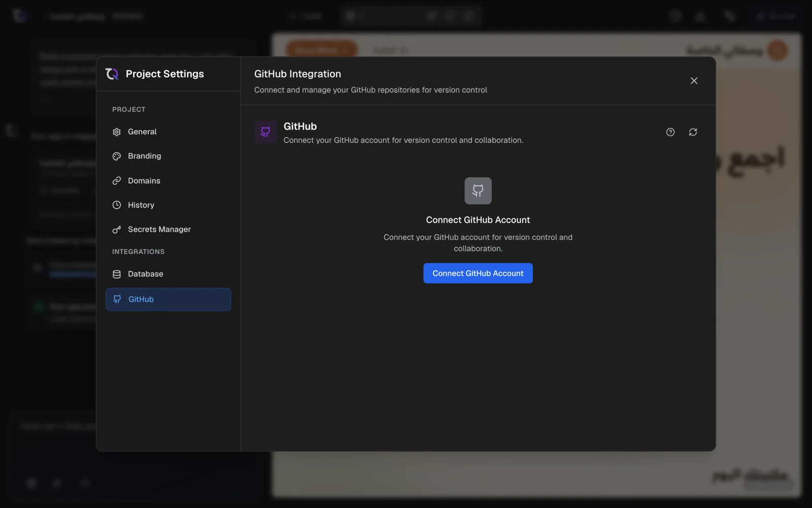Go to Domains settings
Screen dimensions: 812x508
tap(168, 180)
